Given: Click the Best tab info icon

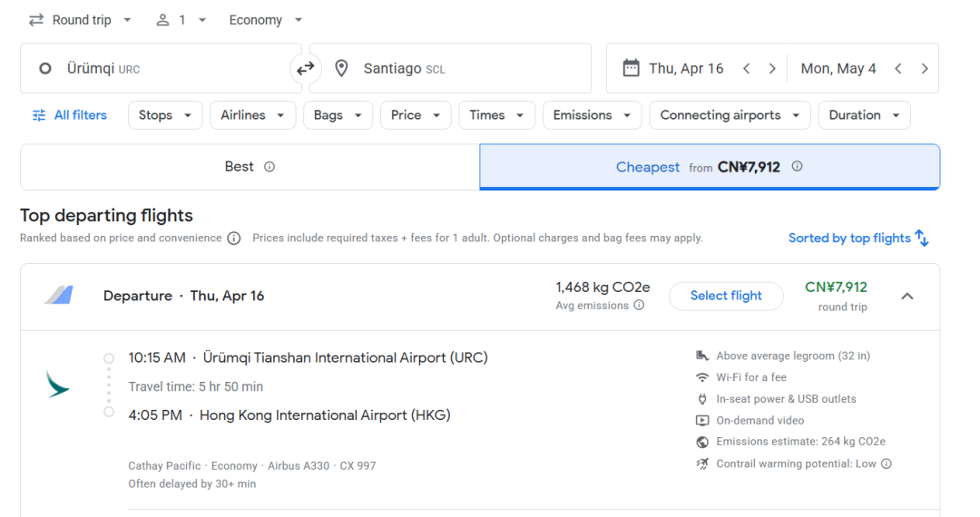Looking at the screenshot, I should 269,167.
